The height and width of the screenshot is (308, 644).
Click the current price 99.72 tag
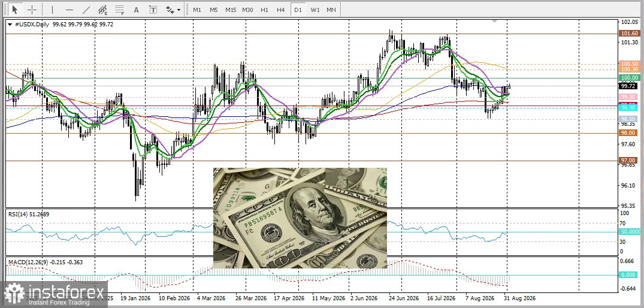[x=629, y=86]
